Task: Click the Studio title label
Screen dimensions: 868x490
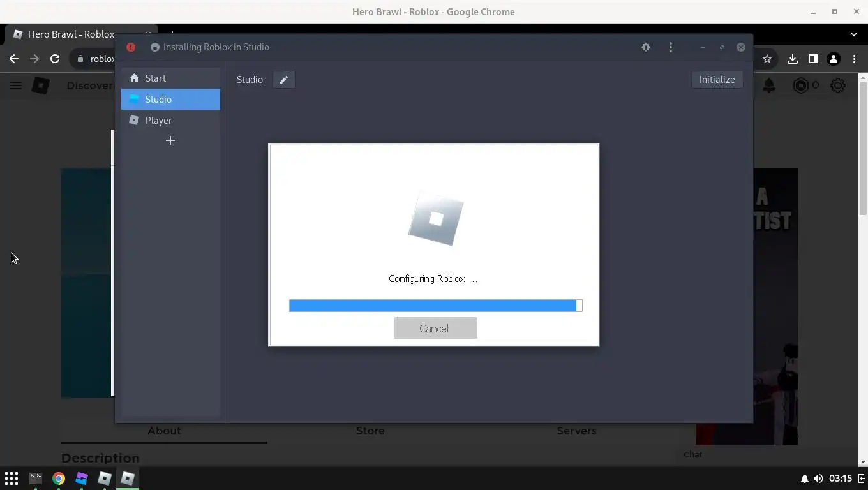Action: 250,80
